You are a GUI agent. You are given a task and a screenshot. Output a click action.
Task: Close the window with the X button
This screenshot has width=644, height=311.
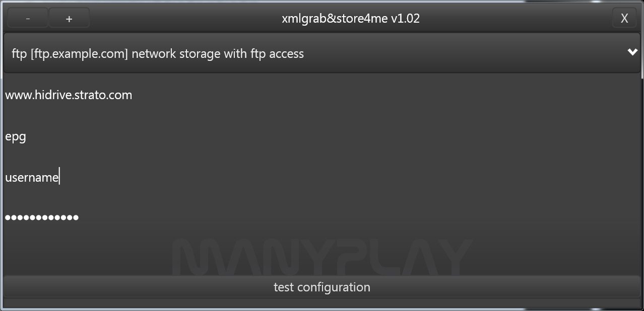point(624,19)
